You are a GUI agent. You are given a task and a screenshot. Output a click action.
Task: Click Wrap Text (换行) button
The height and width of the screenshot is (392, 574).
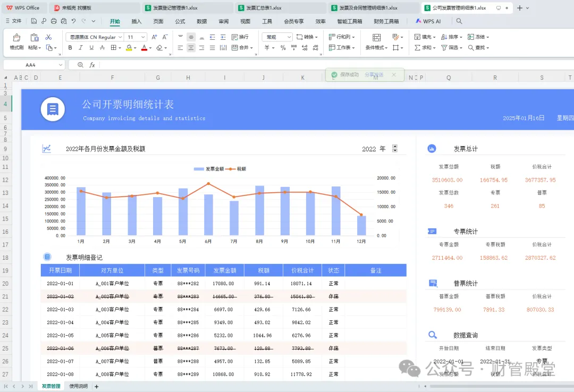coord(240,37)
